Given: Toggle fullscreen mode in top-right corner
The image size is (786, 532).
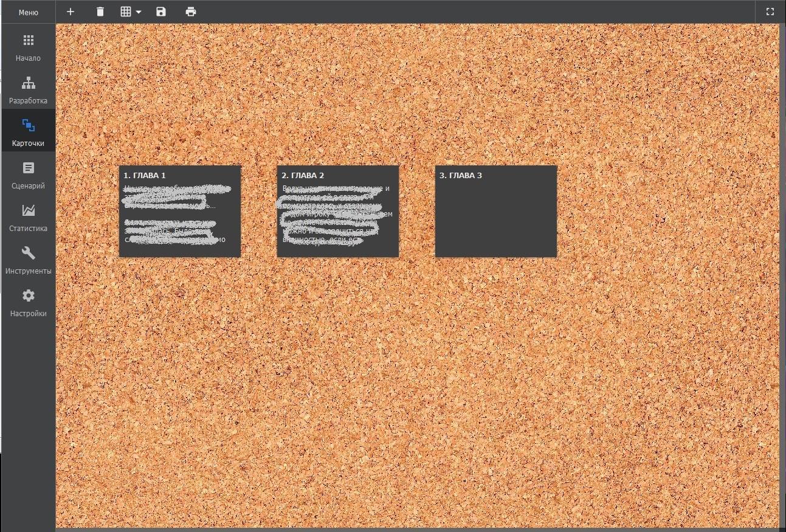Looking at the screenshot, I should click(770, 12).
